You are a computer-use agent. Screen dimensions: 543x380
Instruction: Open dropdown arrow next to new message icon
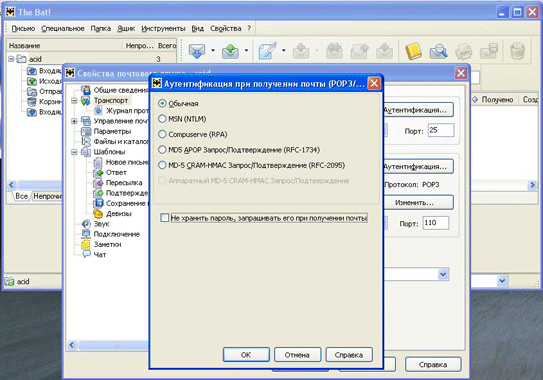pyautogui.click(x=284, y=51)
